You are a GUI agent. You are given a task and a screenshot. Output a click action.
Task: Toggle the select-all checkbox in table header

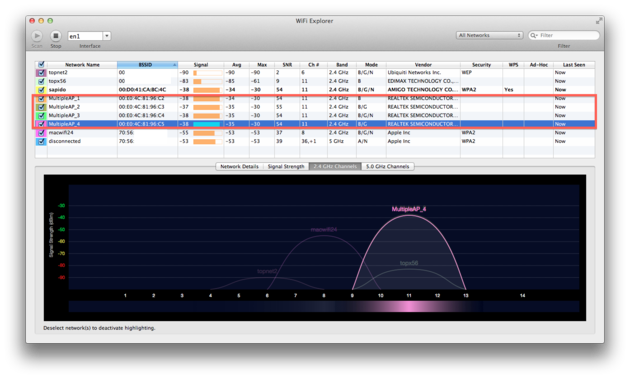coord(41,64)
